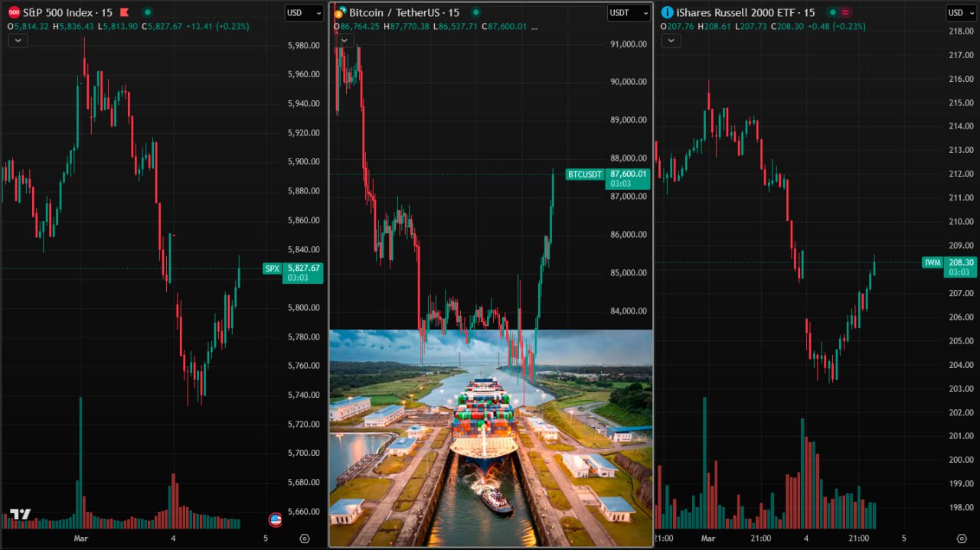Click the 84,000.00 level on Bitcoin axis
This screenshot has height=550, width=980.
tap(629, 311)
